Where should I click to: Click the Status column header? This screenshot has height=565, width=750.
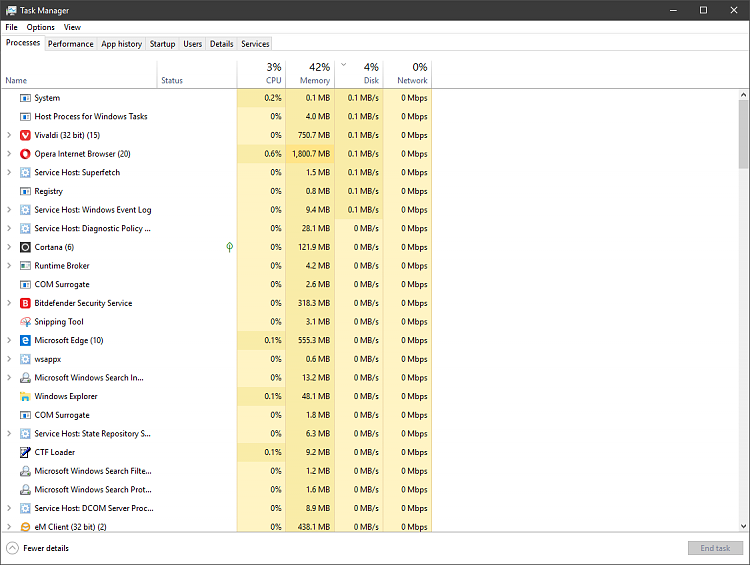point(197,74)
